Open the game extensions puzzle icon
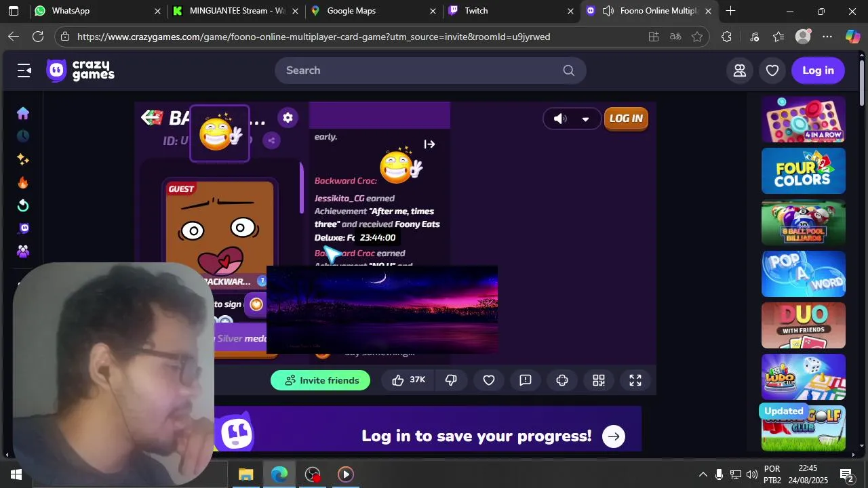Viewport: 868px width, 488px height. tap(562, 380)
